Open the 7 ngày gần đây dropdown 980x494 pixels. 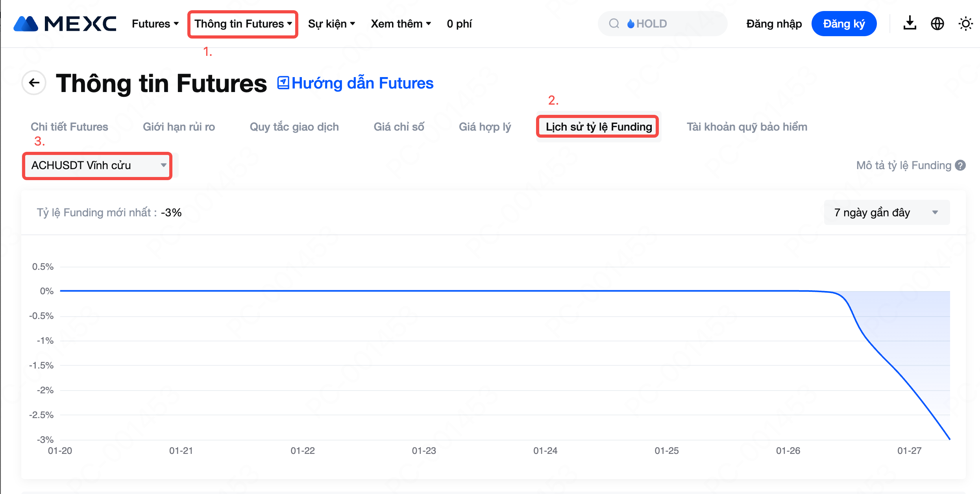[x=886, y=212]
